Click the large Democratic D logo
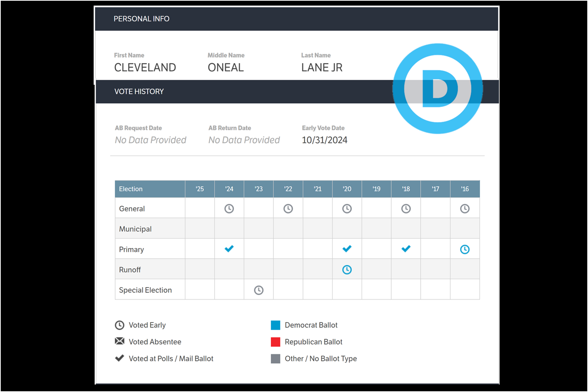Screen dimensions: 588x392 [438, 89]
